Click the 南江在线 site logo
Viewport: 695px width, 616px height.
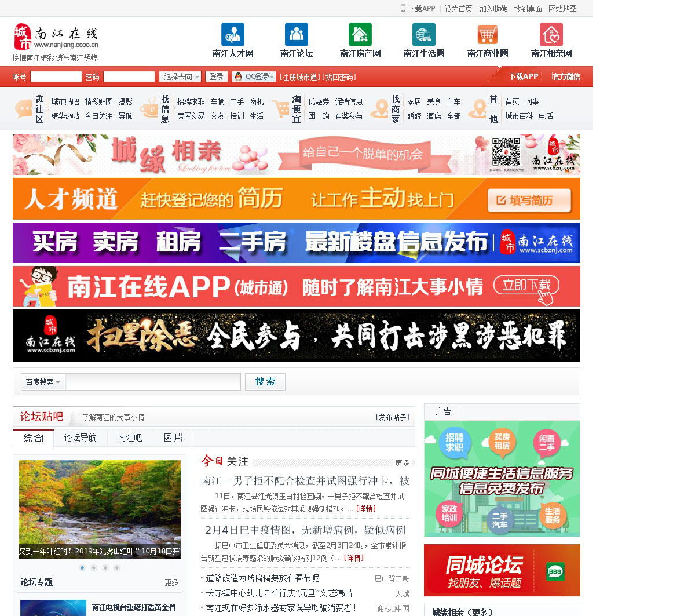coord(56,37)
